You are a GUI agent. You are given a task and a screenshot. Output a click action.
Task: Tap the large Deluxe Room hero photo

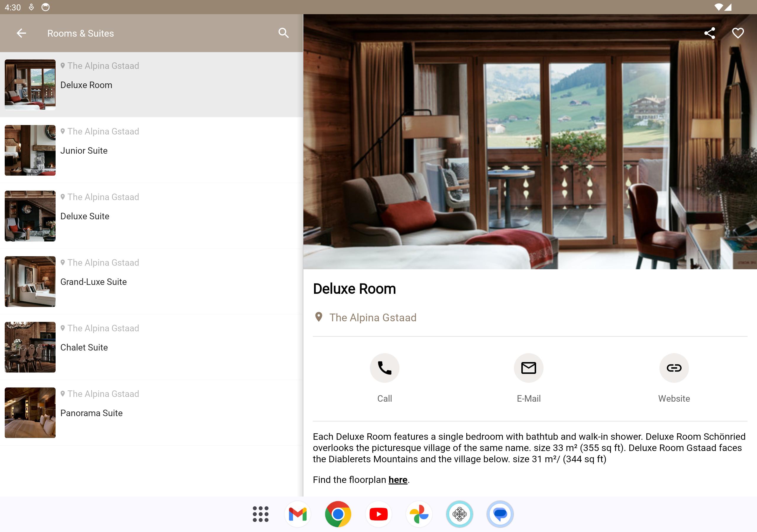[x=530, y=141]
